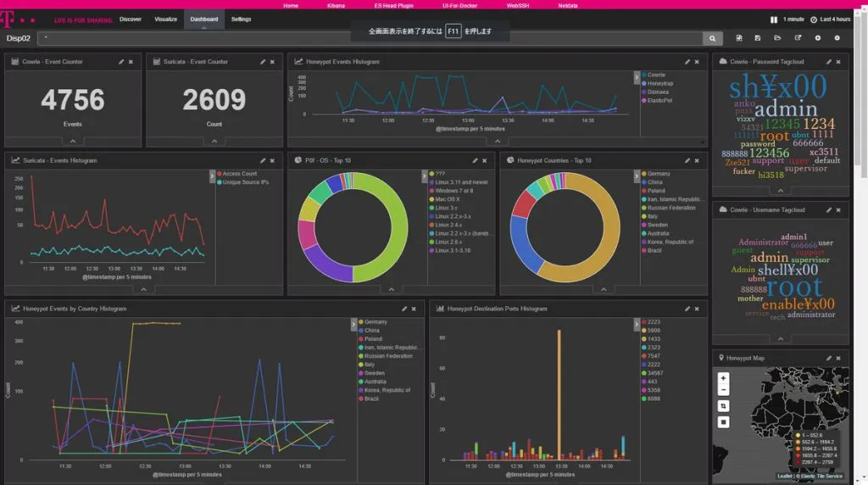Viewport: 868px width, 485px height.
Task: Click the search magnifier button in query bar
Action: (x=715, y=38)
